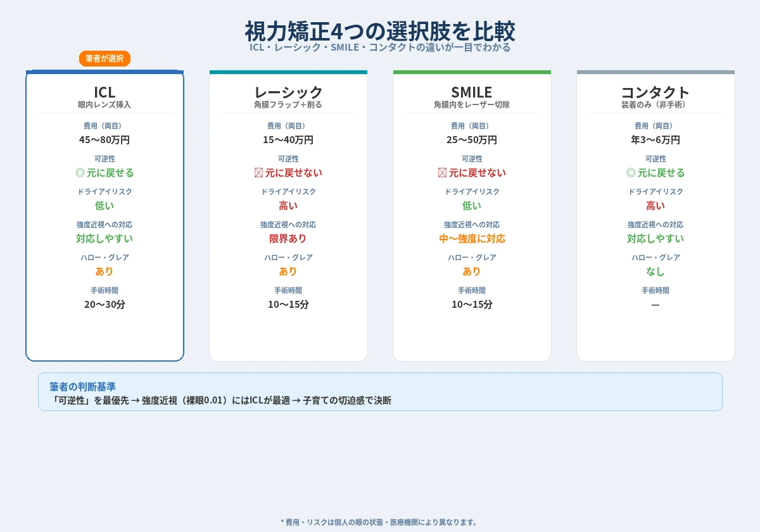Image resolution: width=760 pixels, height=532 pixels.
Task: Click コンタクト surgery time dash value
Action: (x=655, y=305)
